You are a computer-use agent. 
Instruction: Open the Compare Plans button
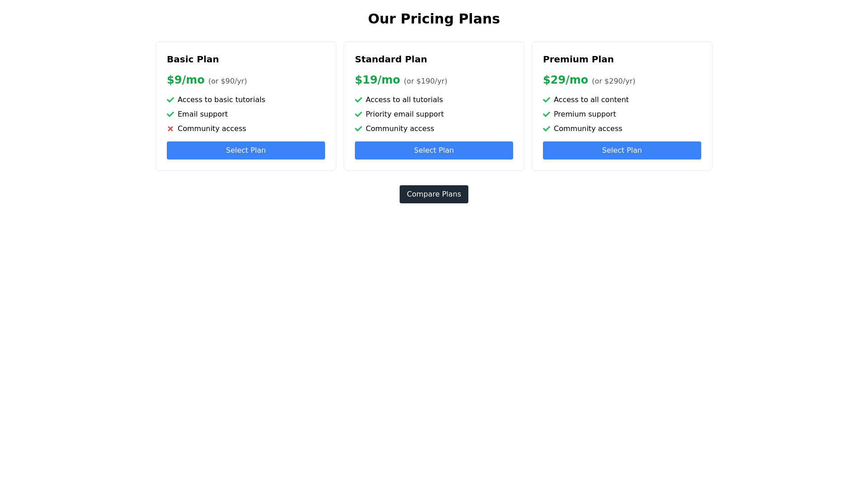434,194
